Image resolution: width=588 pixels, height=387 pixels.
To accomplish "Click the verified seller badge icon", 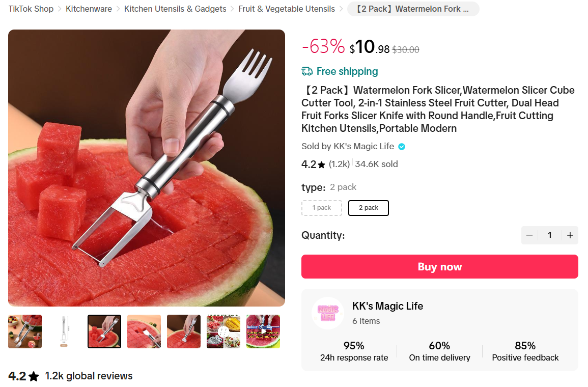I will 402,147.
